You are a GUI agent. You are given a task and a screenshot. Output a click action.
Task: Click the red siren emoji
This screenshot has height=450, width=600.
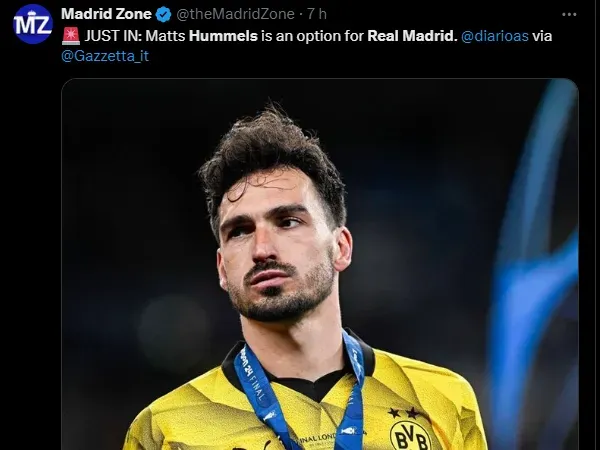pos(70,36)
